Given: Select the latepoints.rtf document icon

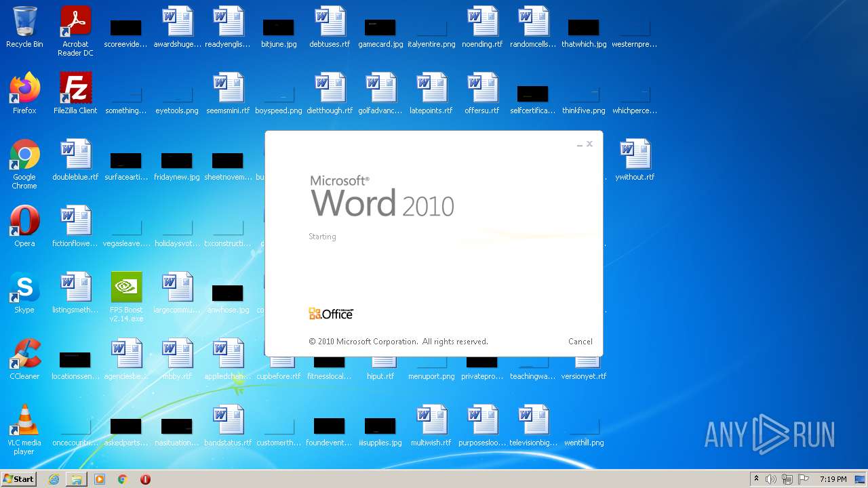Looking at the screenshot, I should tap(431, 94).
